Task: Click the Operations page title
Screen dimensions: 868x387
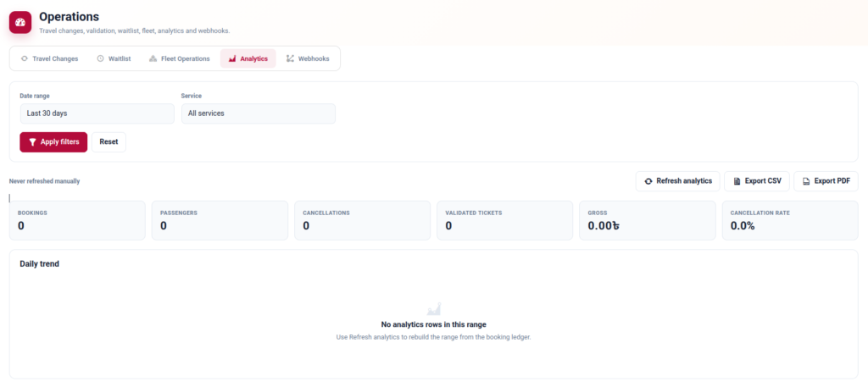Action: [69, 17]
